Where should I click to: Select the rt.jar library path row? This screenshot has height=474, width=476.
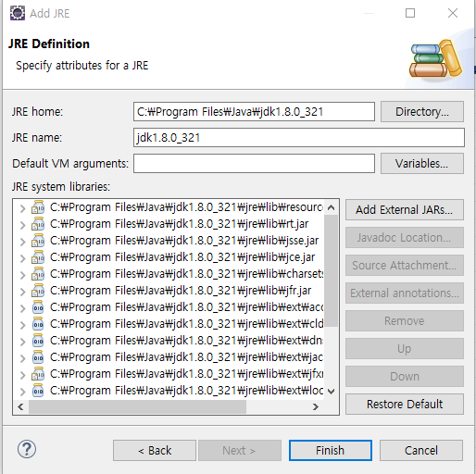click(180, 224)
